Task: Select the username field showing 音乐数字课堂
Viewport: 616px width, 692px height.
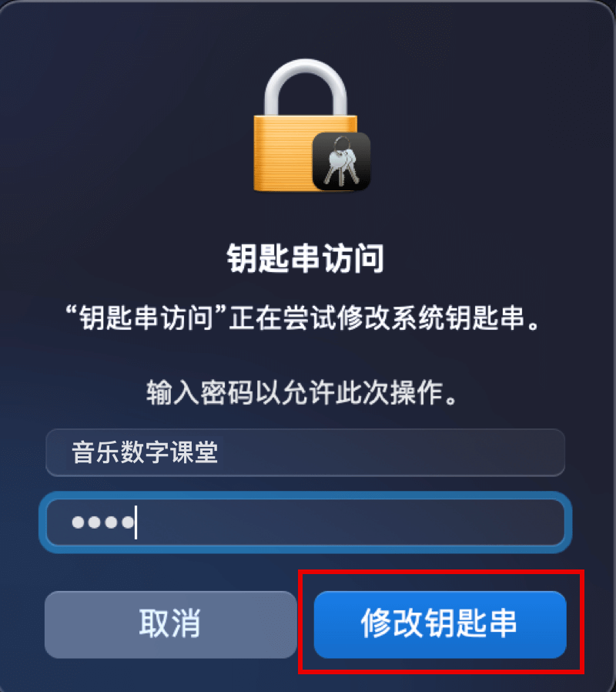Action: click(x=306, y=452)
